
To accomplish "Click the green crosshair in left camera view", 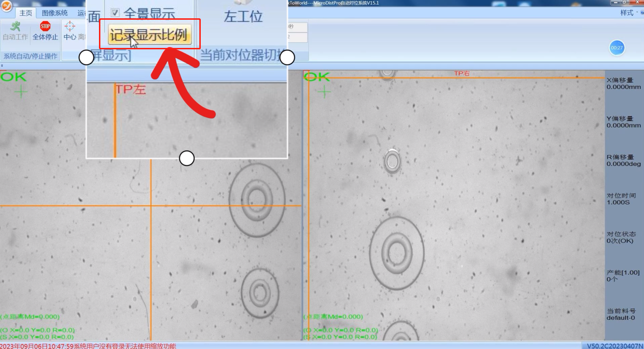I will click(x=21, y=92).
